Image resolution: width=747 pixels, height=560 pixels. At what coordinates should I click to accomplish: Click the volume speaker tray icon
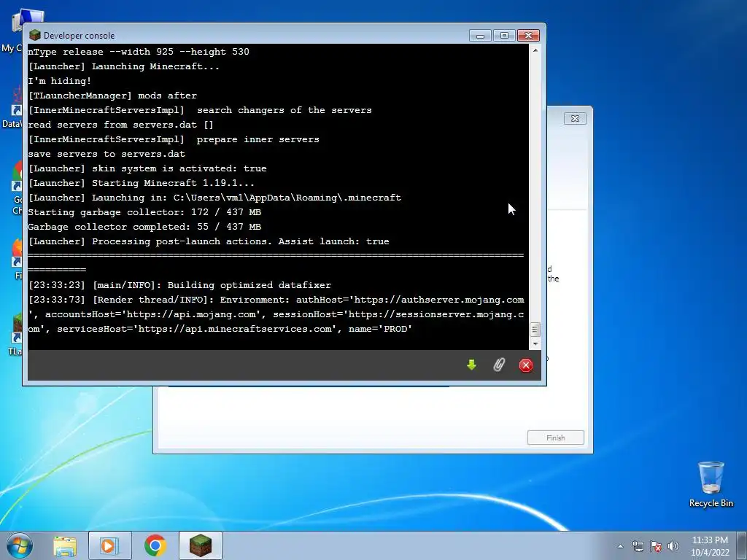click(673, 546)
